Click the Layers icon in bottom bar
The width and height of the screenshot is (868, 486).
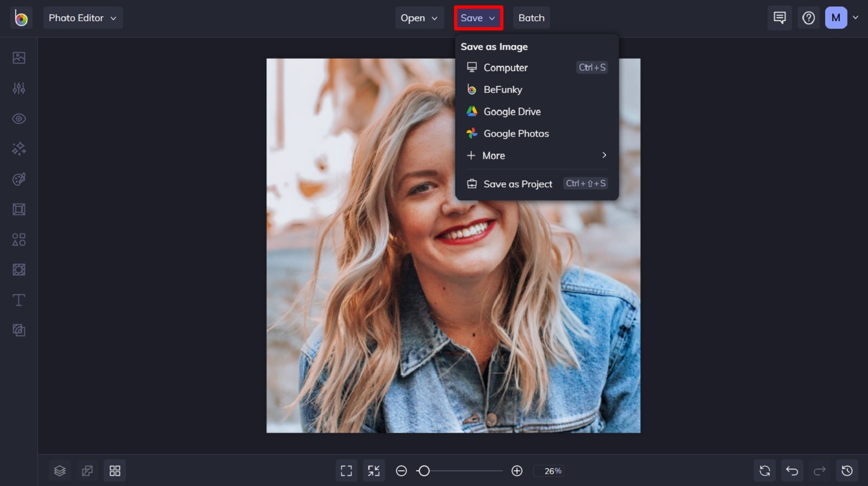(x=60, y=471)
